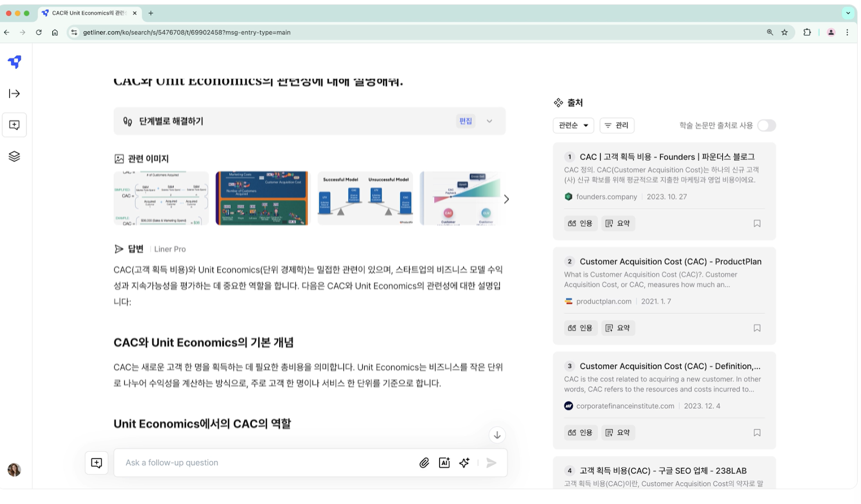861x504 pixels.
Task: Toggle academic papers as sources switch
Action: 767,125
